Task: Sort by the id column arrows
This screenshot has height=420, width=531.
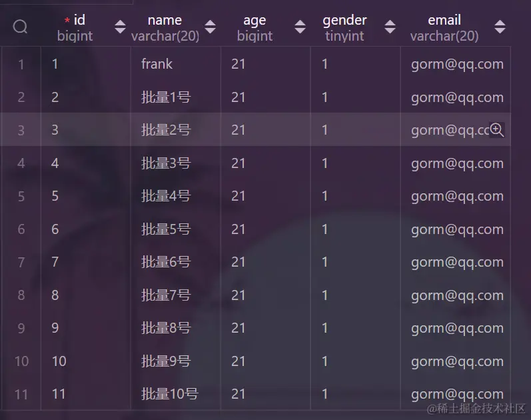Action: [x=120, y=27]
